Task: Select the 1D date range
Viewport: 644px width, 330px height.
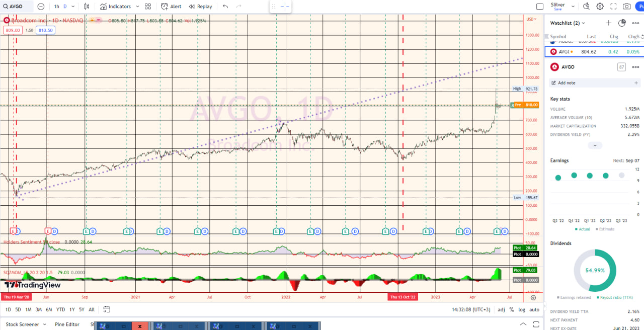Action: click(9, 309)
